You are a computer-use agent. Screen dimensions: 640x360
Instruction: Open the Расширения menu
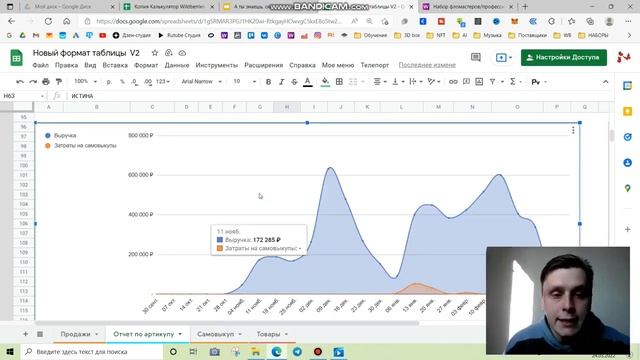tap(264, 65)
